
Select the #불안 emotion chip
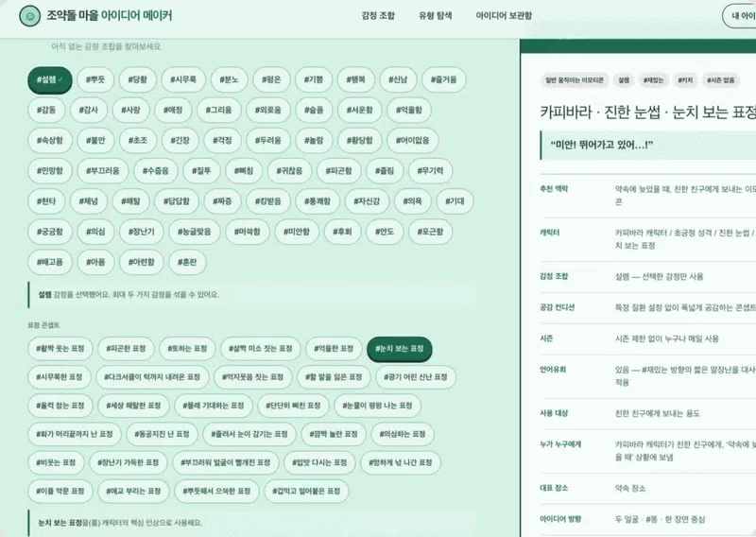click(95, 141)
